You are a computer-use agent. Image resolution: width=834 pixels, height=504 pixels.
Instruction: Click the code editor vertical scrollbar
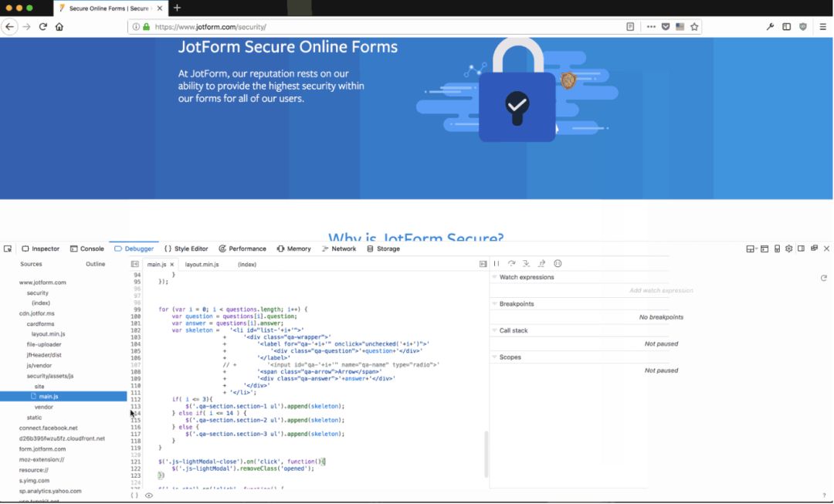[486, 454]
